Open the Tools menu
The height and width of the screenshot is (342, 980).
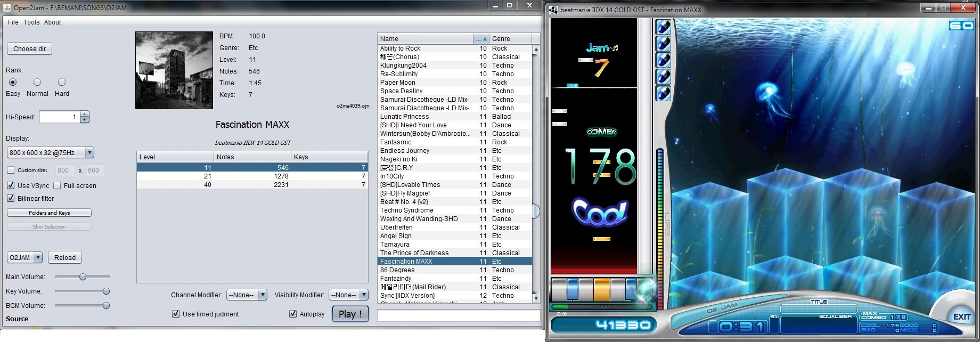(x=31, y=22)
